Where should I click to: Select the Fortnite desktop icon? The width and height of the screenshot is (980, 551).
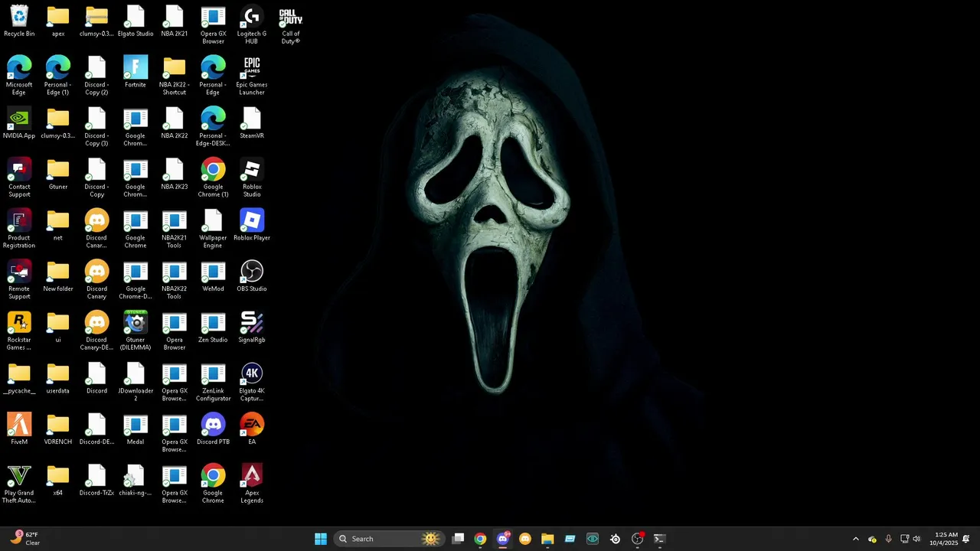pos(136,72)
